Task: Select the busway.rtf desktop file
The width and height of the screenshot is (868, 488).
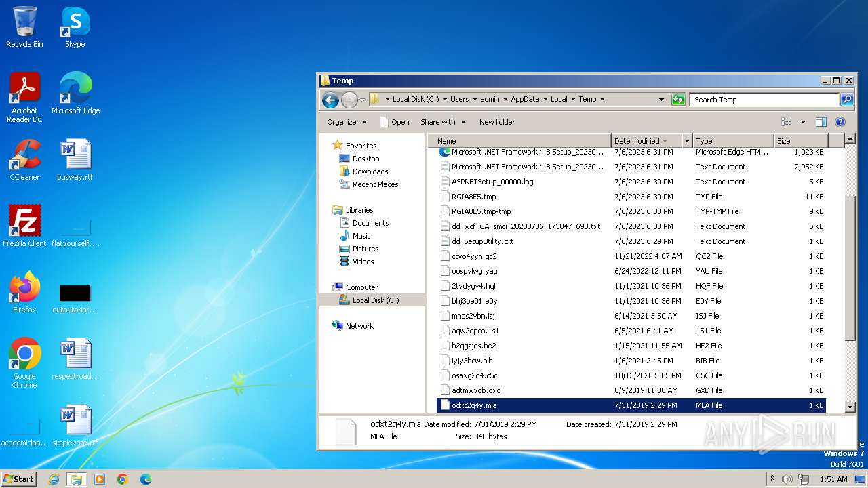Action: point(75,160)
